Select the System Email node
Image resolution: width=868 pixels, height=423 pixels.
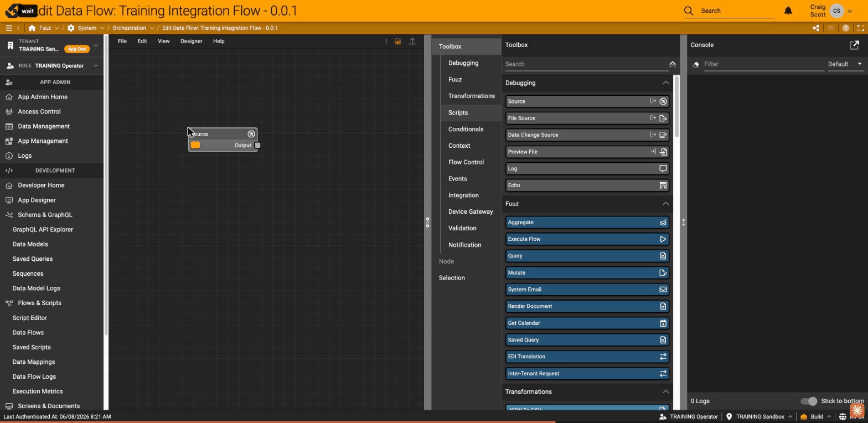click(587, 290)
